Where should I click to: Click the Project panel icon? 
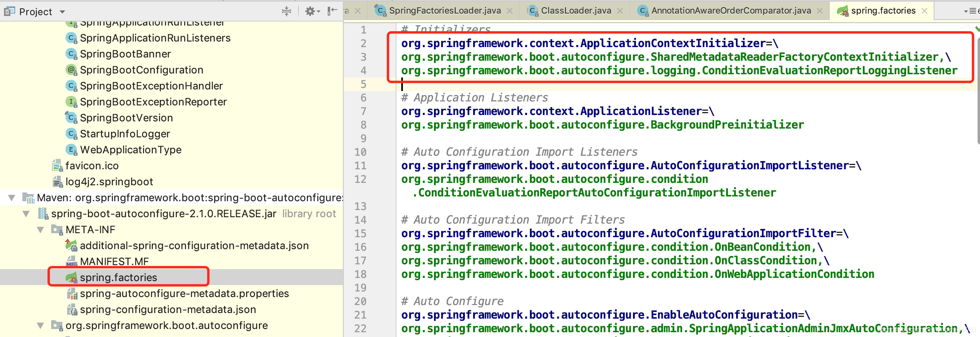9,11
